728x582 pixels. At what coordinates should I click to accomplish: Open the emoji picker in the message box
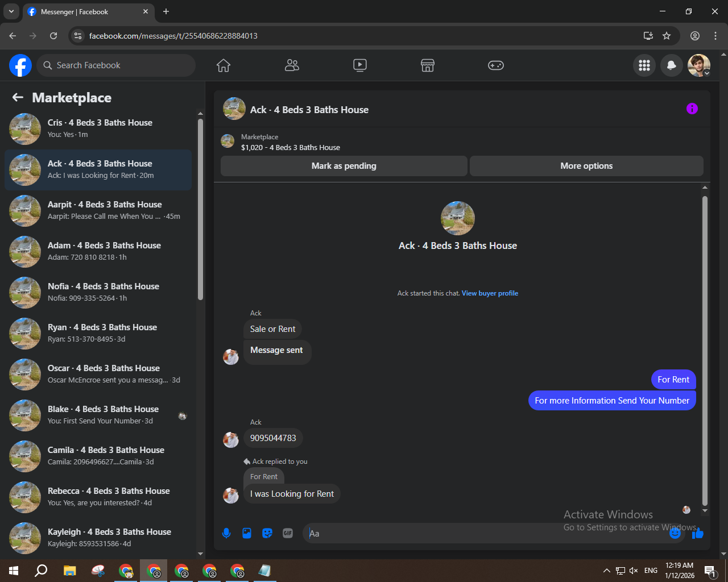tap(675, 533)
